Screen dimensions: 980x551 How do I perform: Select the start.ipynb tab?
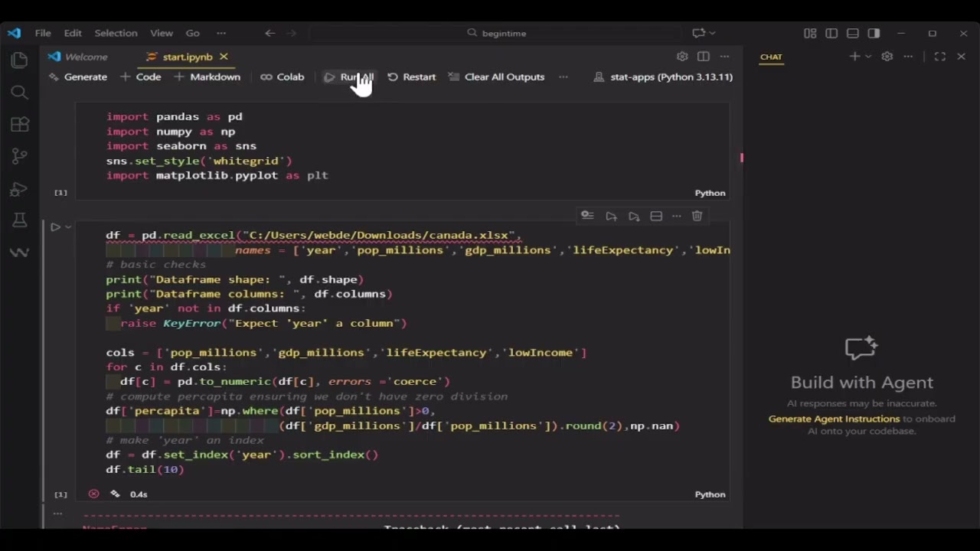[187, 57]
